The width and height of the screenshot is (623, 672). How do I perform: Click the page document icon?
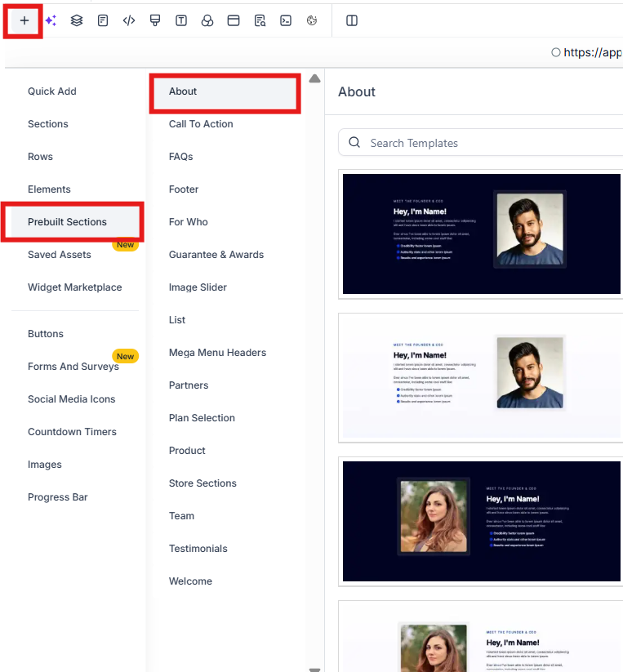(103, 20)
